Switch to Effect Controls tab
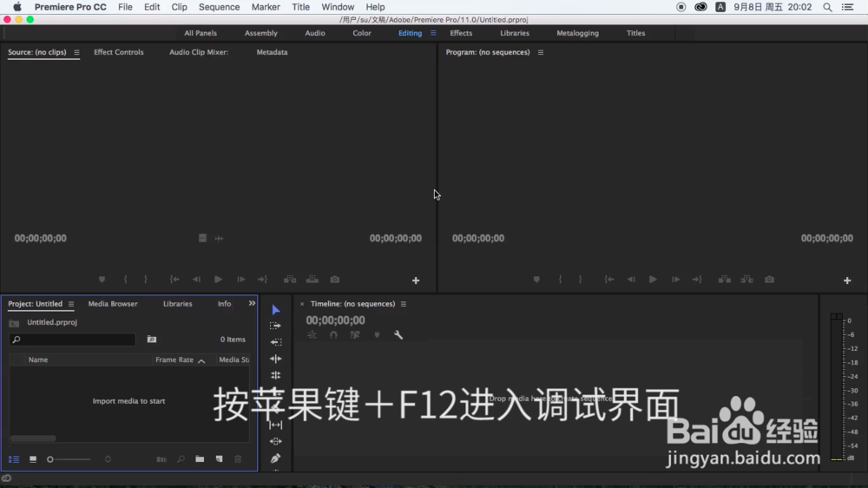The image size is (868, 488). 118,52
